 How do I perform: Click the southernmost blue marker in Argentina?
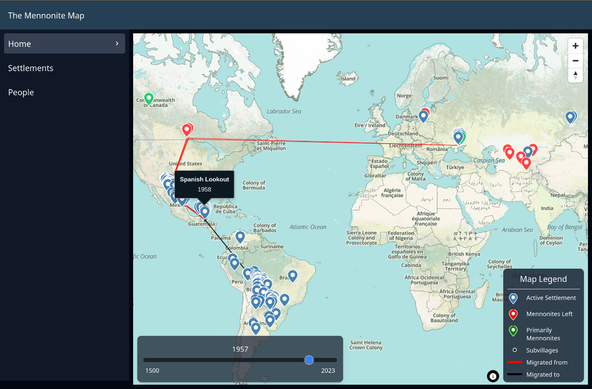(256, 328)
